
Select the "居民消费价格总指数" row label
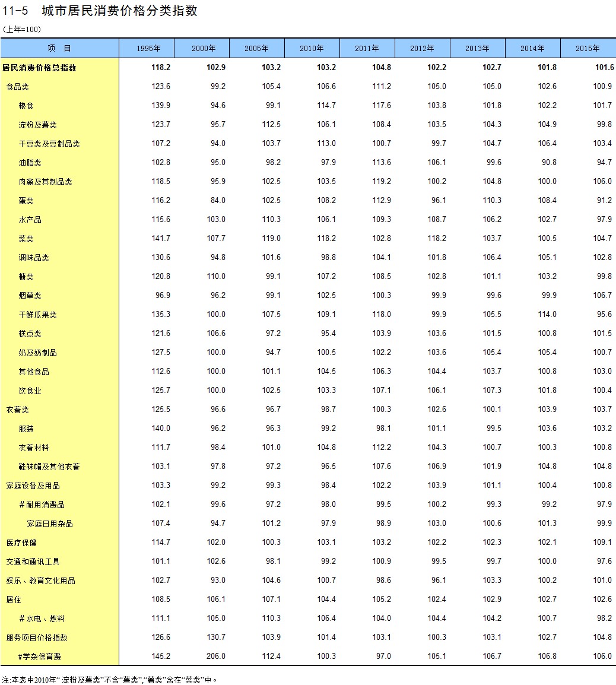[x=40, y=68]
